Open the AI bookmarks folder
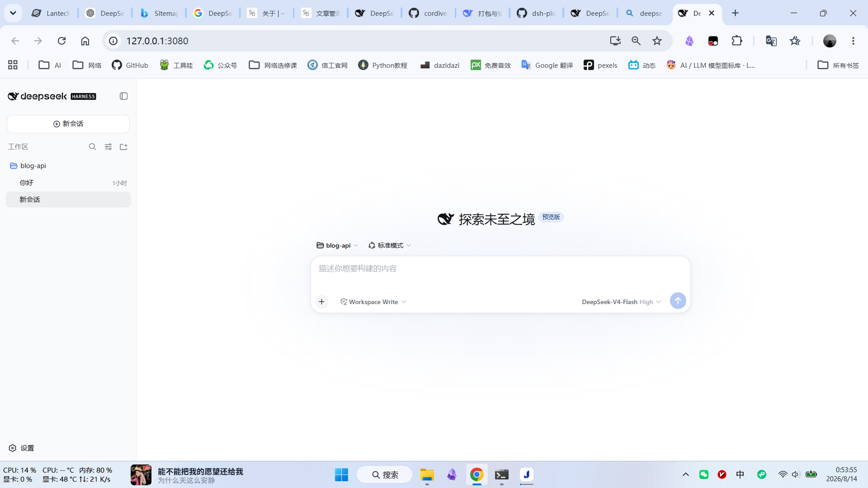868x488 pixels. [x=50, y=65]
